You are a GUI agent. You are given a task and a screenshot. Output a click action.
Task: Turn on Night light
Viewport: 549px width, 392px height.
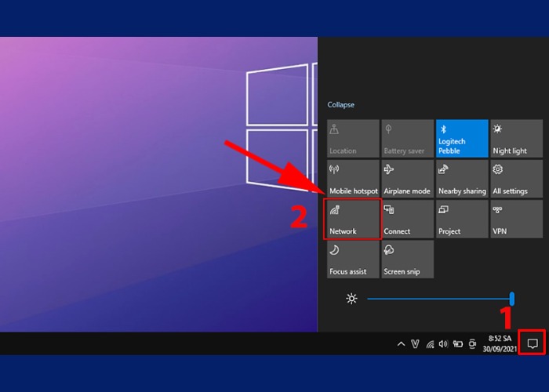coord(515,139)
